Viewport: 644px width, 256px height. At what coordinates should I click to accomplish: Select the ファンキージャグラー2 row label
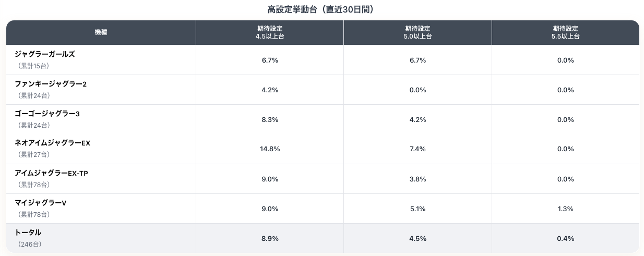coord(51,84)
